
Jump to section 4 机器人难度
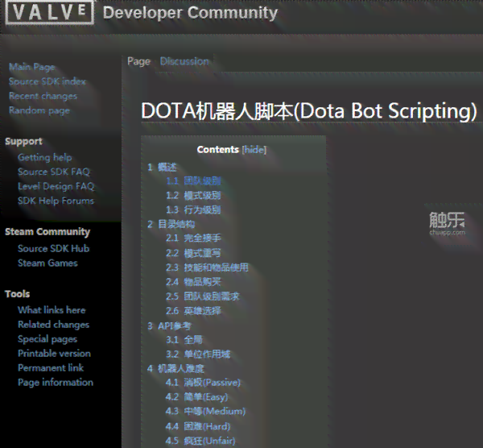point(175,368)
